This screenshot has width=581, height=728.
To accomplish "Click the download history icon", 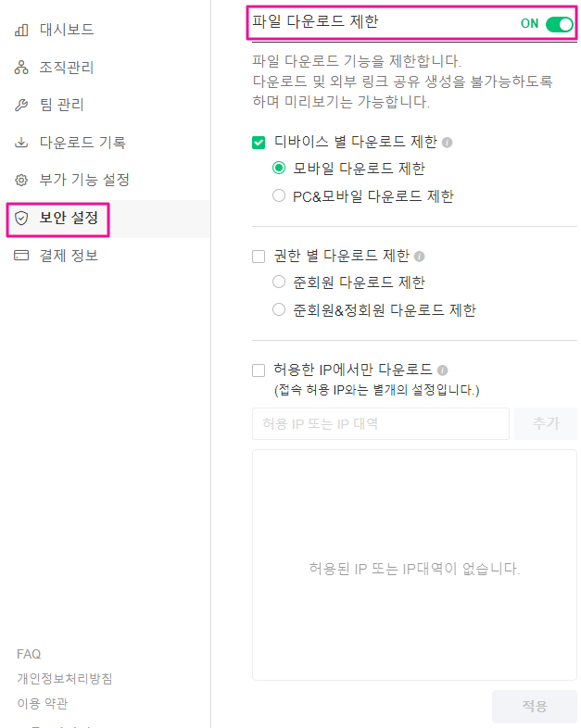I will coord(21,143).
